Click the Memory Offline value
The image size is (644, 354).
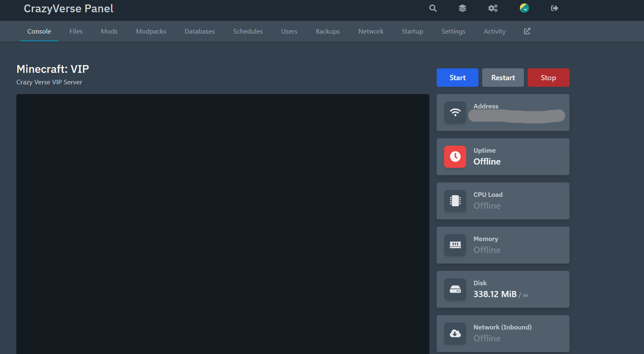(x=487, y=250)
